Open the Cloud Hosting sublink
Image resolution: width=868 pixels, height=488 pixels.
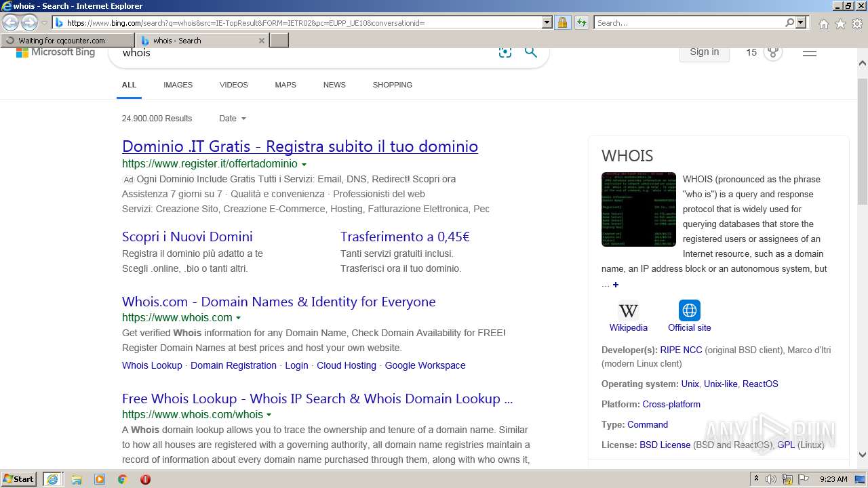click(347, 365)
